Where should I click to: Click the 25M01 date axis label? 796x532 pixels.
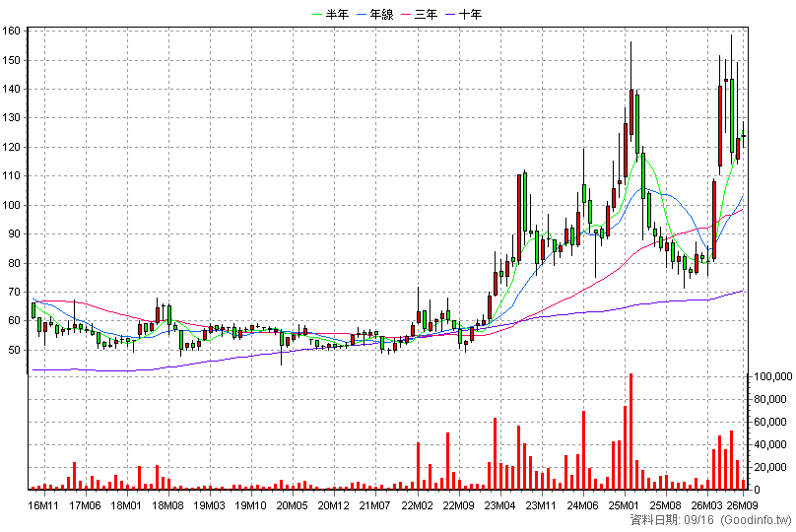(624, 505)
